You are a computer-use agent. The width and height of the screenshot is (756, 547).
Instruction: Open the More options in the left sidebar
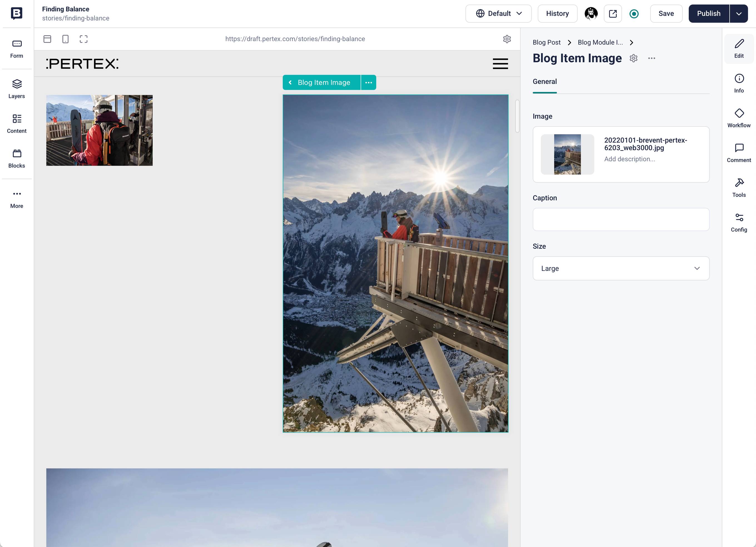(17, 199)
